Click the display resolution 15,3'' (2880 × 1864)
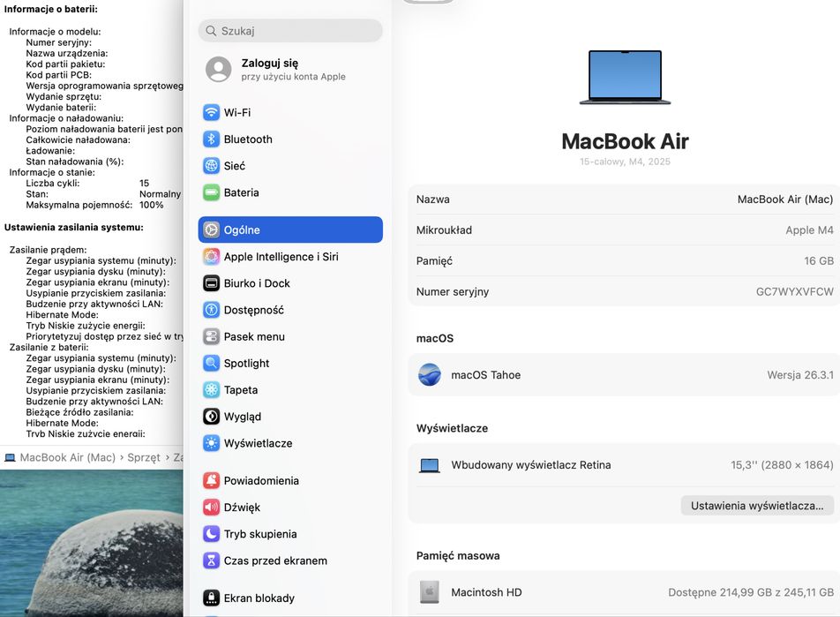Screen dimensions: 840x617 click(782, 465)
